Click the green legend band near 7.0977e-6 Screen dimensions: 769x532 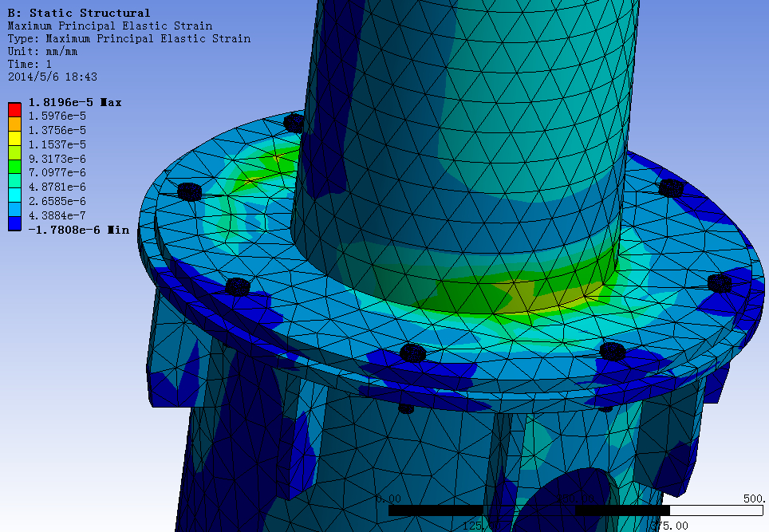14,167
